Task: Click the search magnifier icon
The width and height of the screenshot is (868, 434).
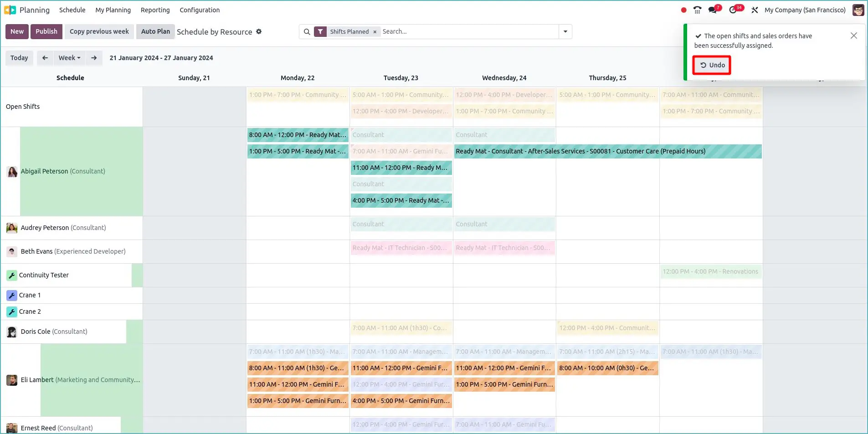Action: click(x=307, y=31)
